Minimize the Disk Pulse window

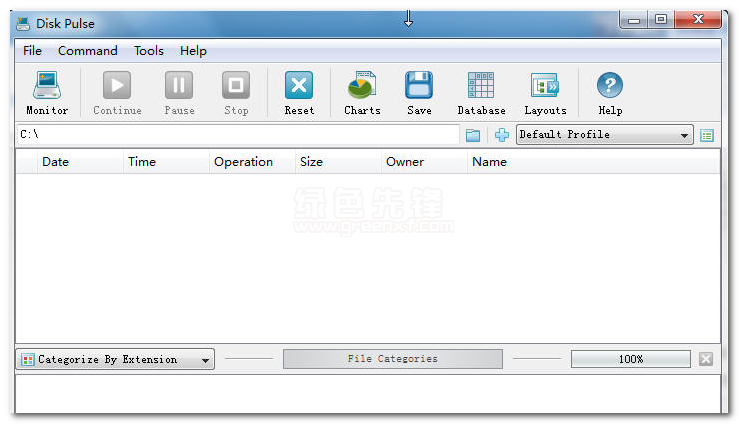[x=634, y=20]
